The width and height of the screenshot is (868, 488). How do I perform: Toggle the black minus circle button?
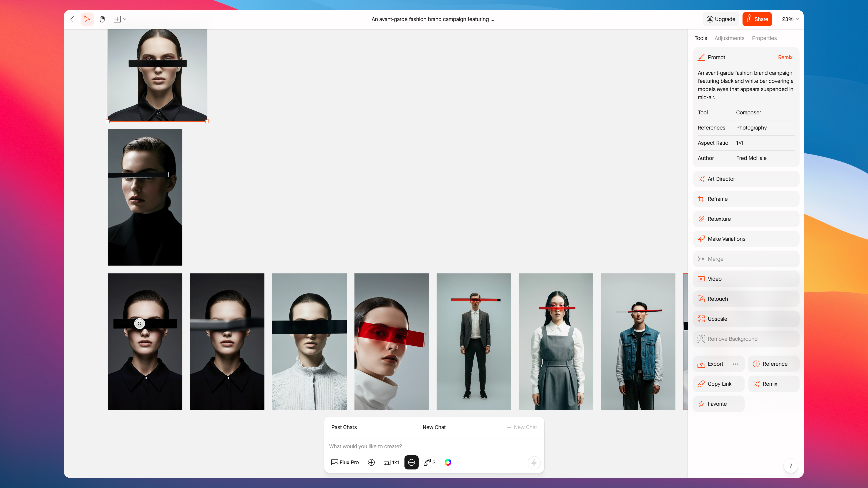[411, 463]
